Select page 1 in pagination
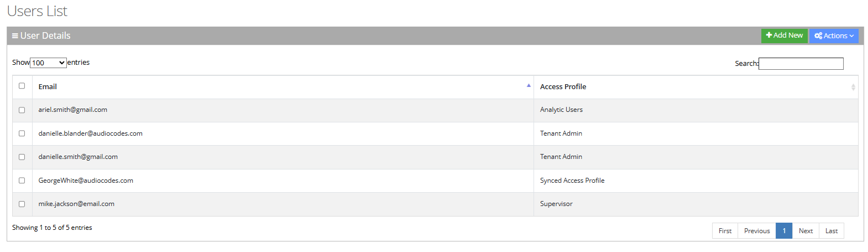Image resolution: width=868 pixels, height=252 pixels. tap(784, 231)
